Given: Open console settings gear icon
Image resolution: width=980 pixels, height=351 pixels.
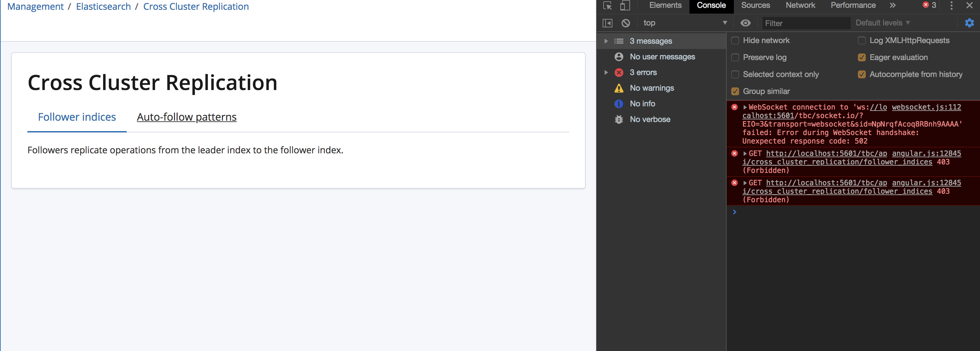Looking at the screenshot, I should pos(970,23).
